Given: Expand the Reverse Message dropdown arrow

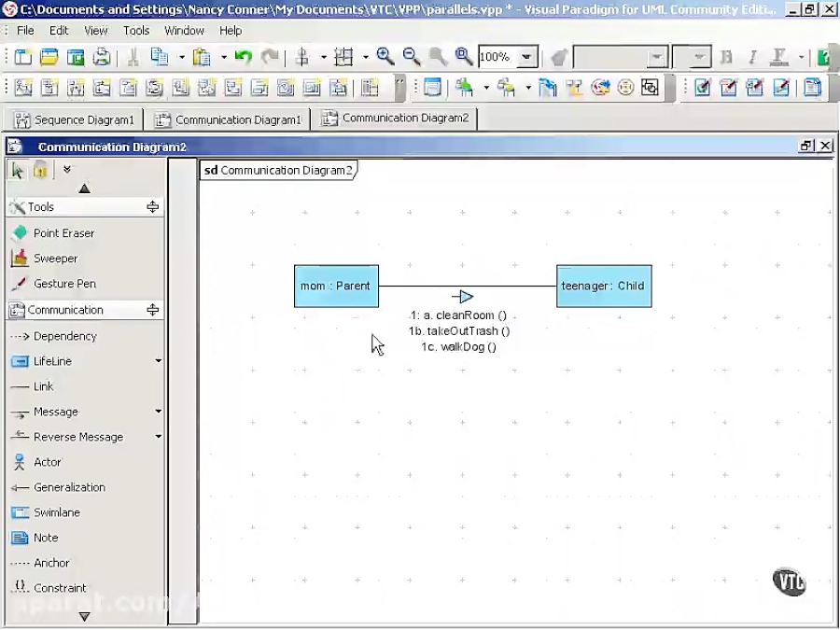Looking at the screenshot, I should pos(158,437).
